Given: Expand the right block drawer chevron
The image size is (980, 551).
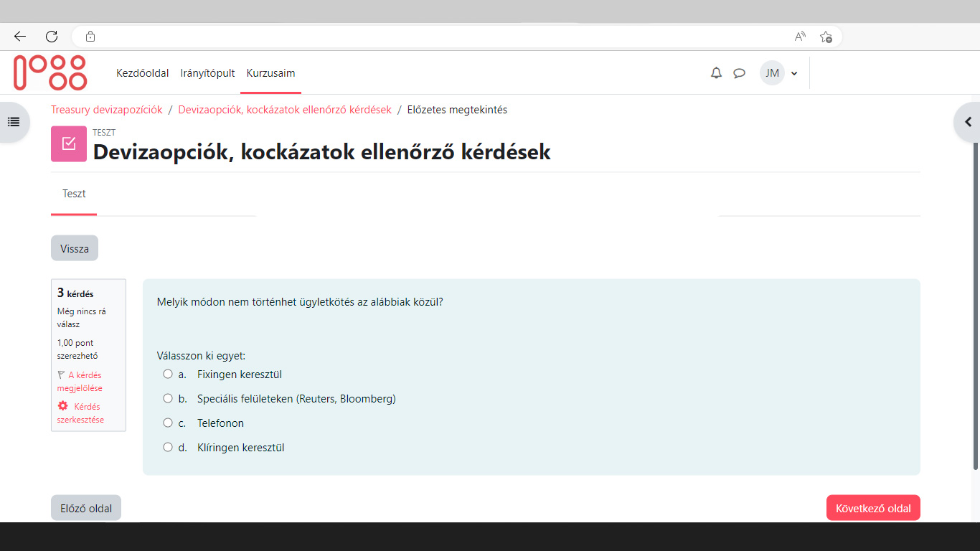Looking at the screenshot, I should pos(968,122).
